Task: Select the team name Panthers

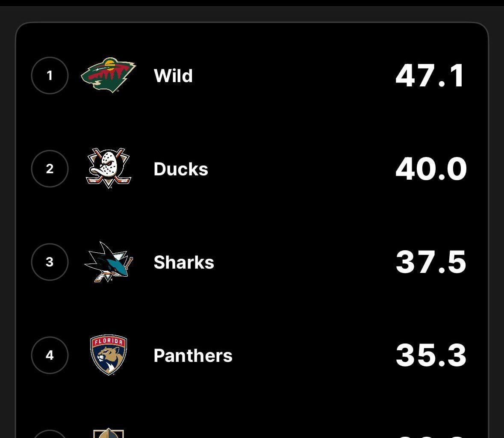Action: (x=192, y=355)
